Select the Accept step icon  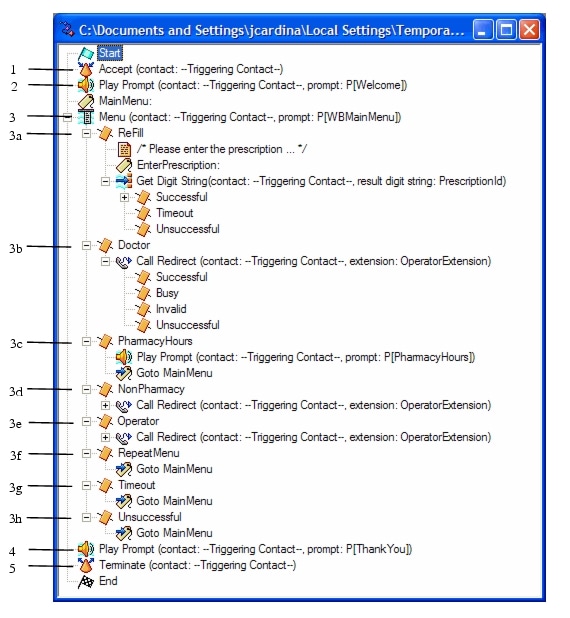coord(86,69)
